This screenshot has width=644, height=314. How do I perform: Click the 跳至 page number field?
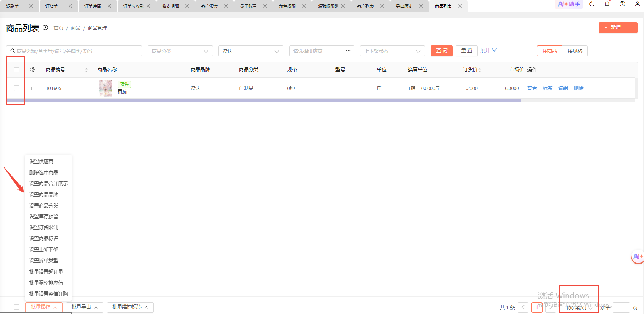click(x=621, y=308)
